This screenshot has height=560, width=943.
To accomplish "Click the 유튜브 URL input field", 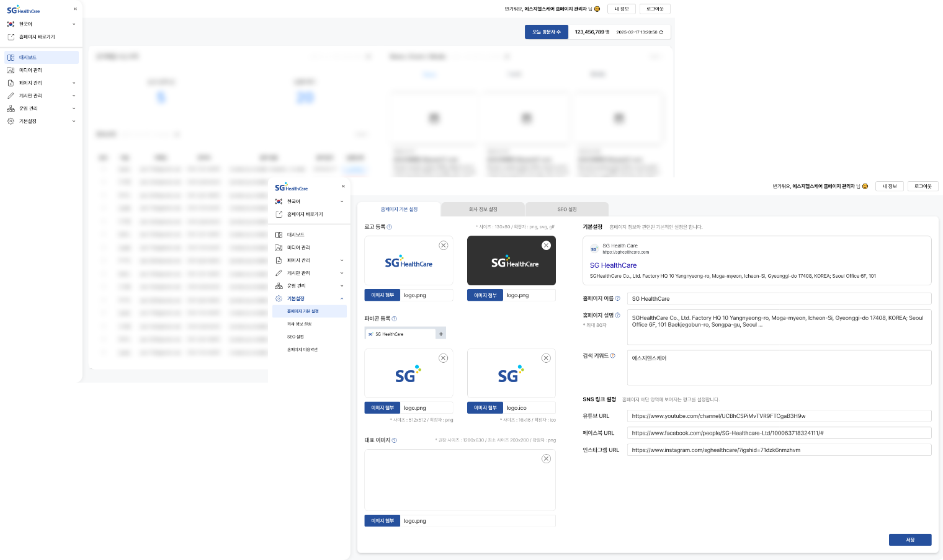I will [x=779, y=416].
